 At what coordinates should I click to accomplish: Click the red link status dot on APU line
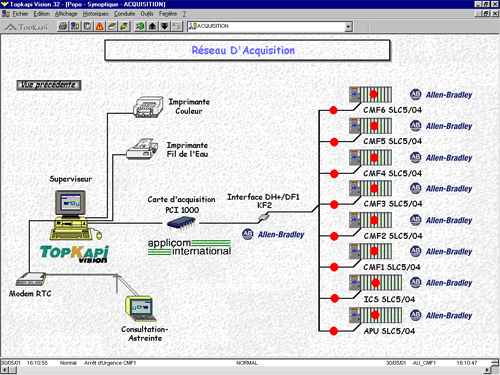click(334, 331)
